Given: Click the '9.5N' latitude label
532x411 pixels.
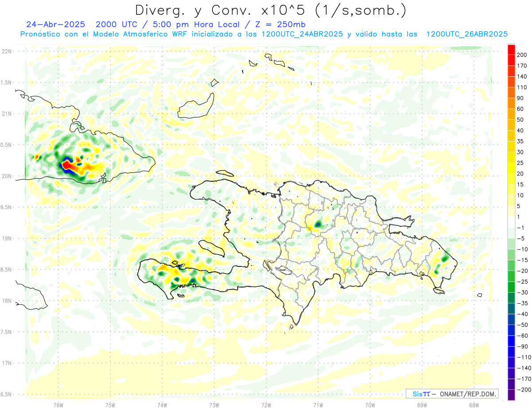Looking at the screenshot, I should coord(7,207).
